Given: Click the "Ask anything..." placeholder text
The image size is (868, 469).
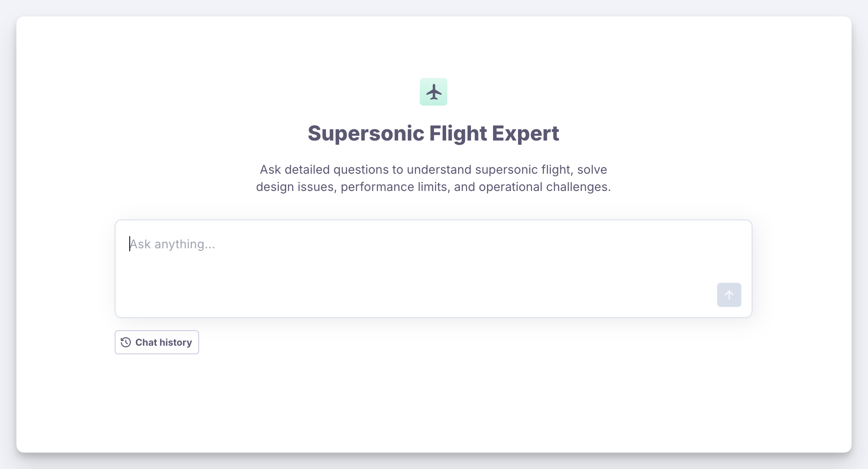Looking at the screenshot, I should pyautogui.click(x=172, y=244).
